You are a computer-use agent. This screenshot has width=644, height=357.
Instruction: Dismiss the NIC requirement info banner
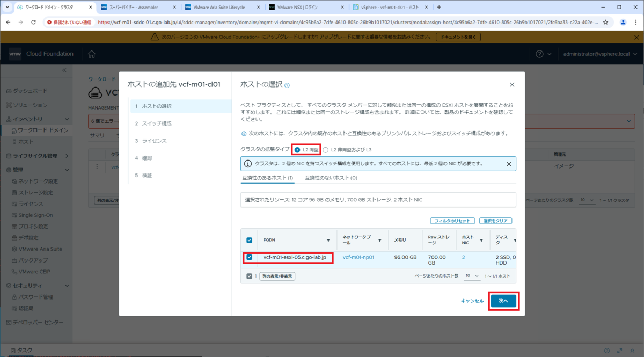pyautogui.click(x=509, y=164)
